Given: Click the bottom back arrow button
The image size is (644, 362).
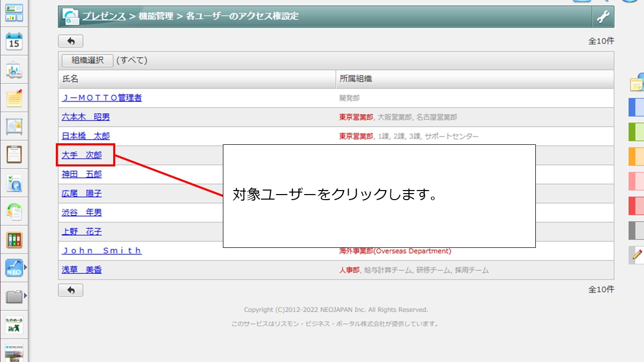Looking at the screenshot, I should [70, 290].
